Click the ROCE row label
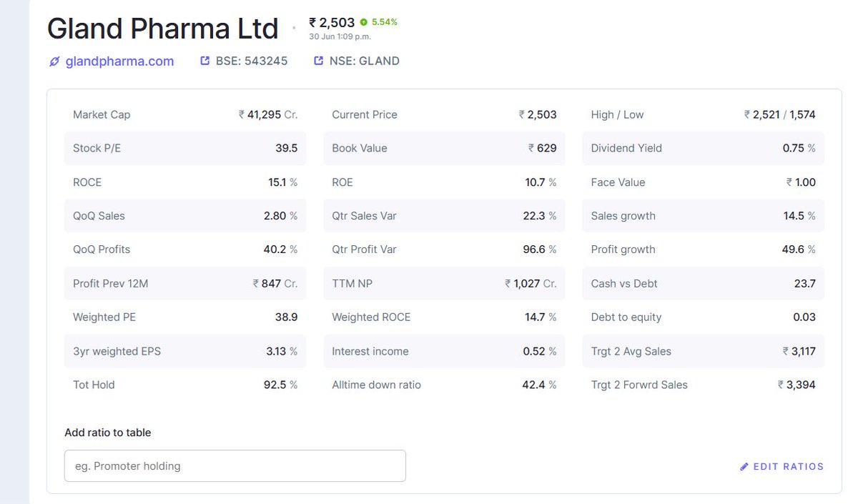 [x=87, y=182]
